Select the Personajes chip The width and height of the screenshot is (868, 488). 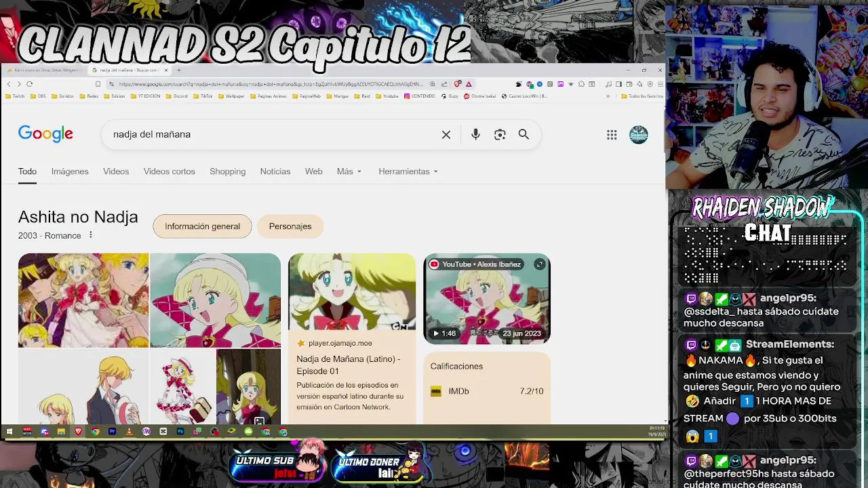pos(290,226)
